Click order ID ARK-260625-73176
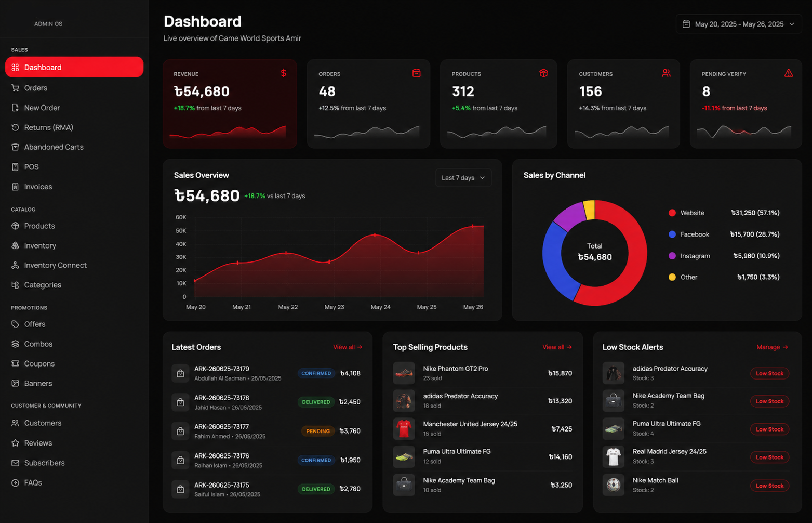The image size is (812, 523). tap(222, 456)
